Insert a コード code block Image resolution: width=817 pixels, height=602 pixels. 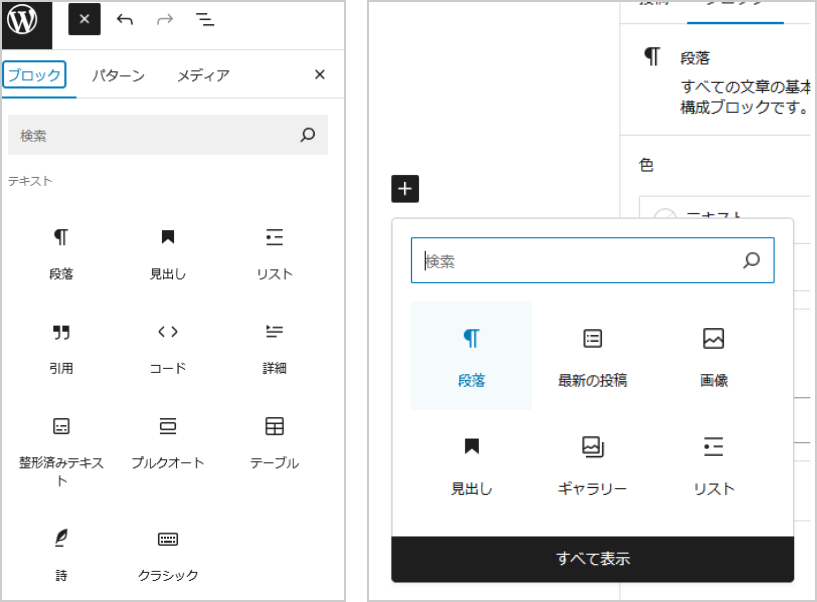tap(168, 347)
